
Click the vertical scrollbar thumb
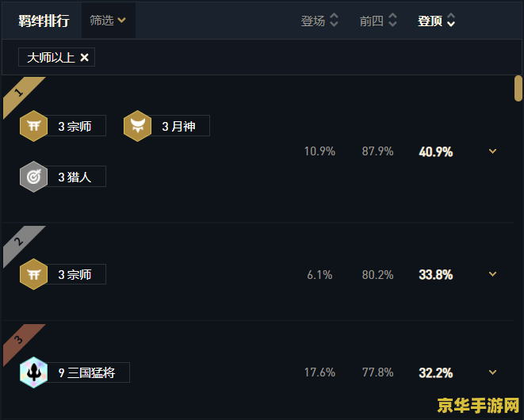point(518,89)
